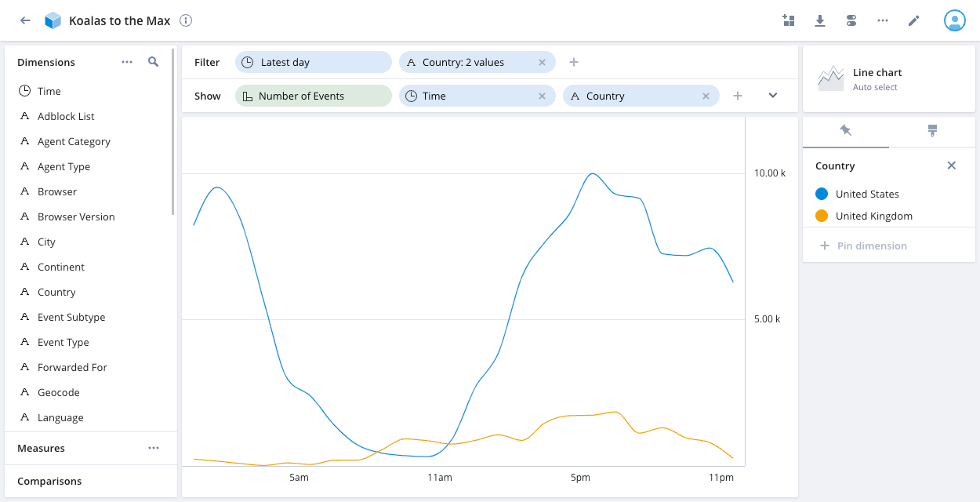This screenshot has width=980, height=502.
Task: Open the Line chart visualization selector
Action: coord(888,78)
